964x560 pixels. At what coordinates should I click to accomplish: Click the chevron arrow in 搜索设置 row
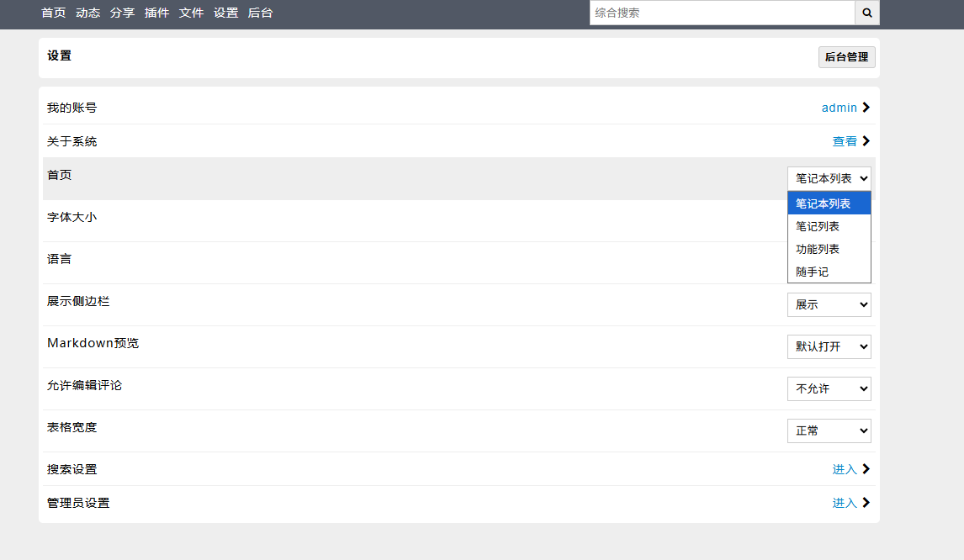click(866, 469)
